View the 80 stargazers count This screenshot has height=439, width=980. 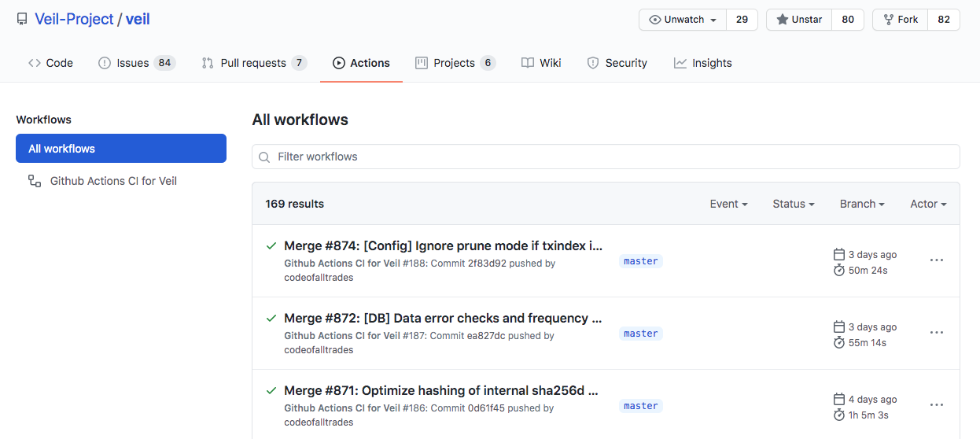point(848,20)
